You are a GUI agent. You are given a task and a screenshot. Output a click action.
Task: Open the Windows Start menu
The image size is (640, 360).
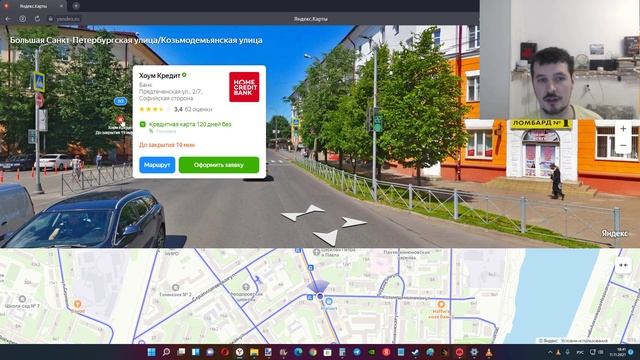151,352
